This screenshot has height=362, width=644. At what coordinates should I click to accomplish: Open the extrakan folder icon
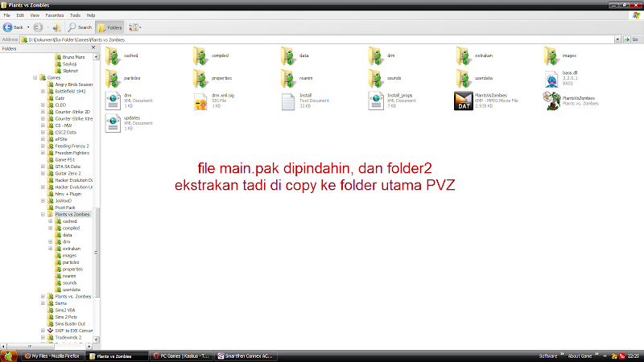pyautogui.click(x=464, y=56)
